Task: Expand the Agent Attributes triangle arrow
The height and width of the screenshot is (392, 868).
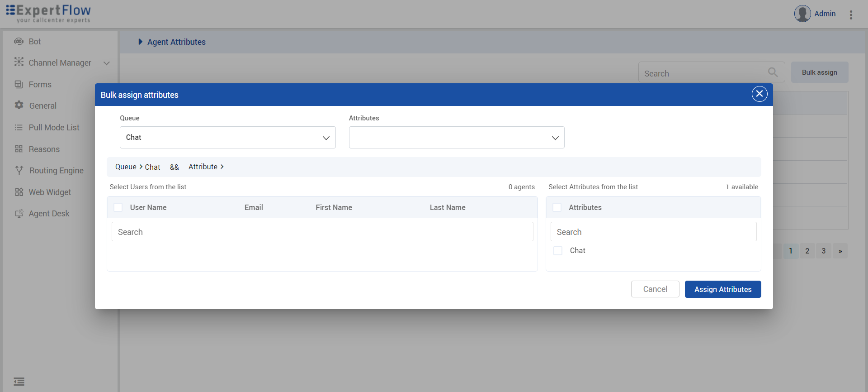Action: (x=140, y=42)
